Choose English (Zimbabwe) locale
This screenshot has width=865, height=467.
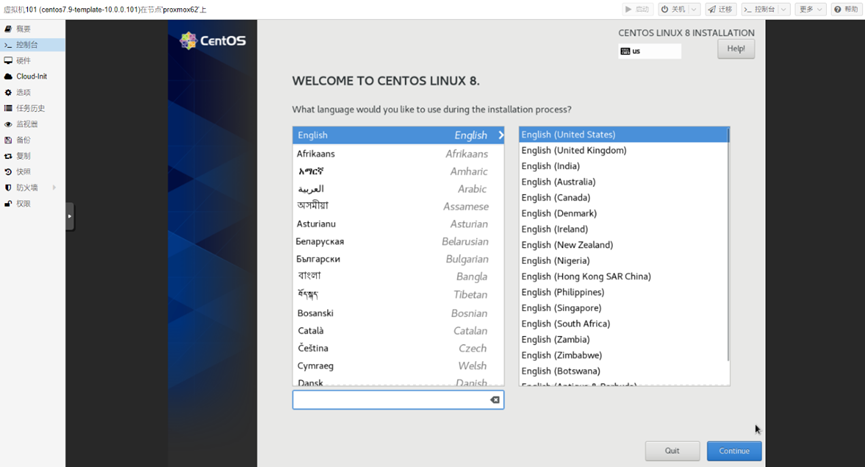623,356
